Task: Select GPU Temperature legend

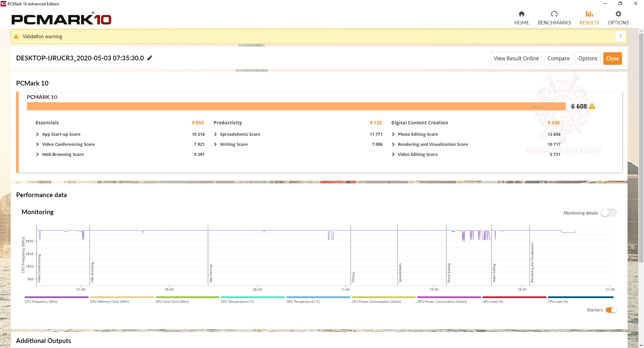Action: (318, 299)
